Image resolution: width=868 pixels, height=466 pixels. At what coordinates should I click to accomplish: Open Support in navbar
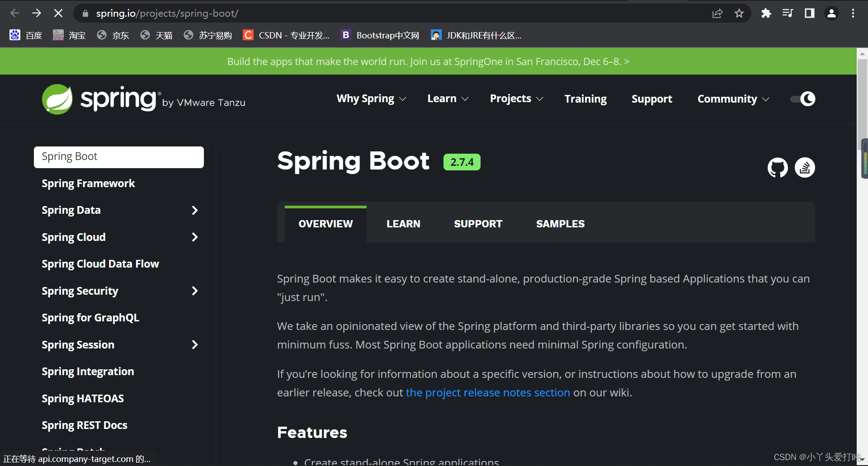pos(651,99)
